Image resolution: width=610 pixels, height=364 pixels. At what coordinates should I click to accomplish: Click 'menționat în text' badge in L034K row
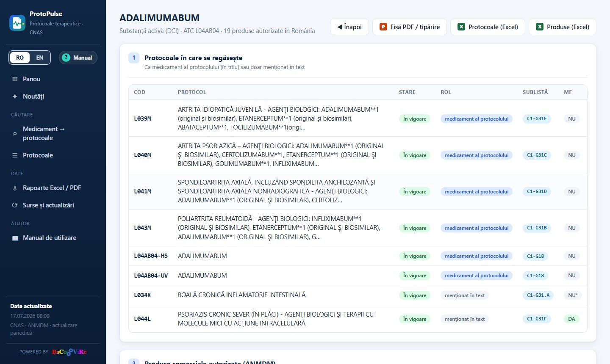point(465,295)
